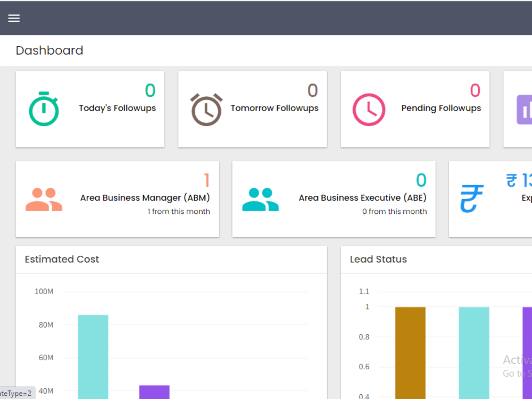The width and height of the screenshot is (532, 399).
Task: Click the '0 from this month' text
Action: pos(395,211)
